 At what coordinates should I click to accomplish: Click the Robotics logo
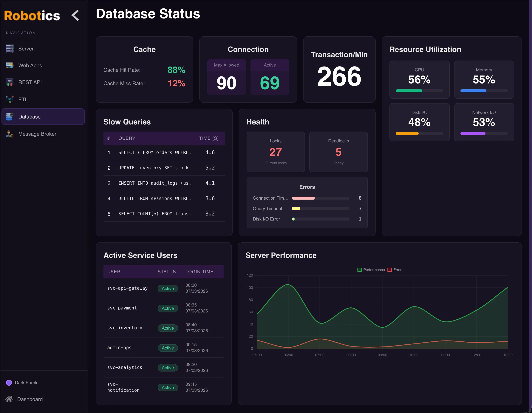[x=32, y=16]
